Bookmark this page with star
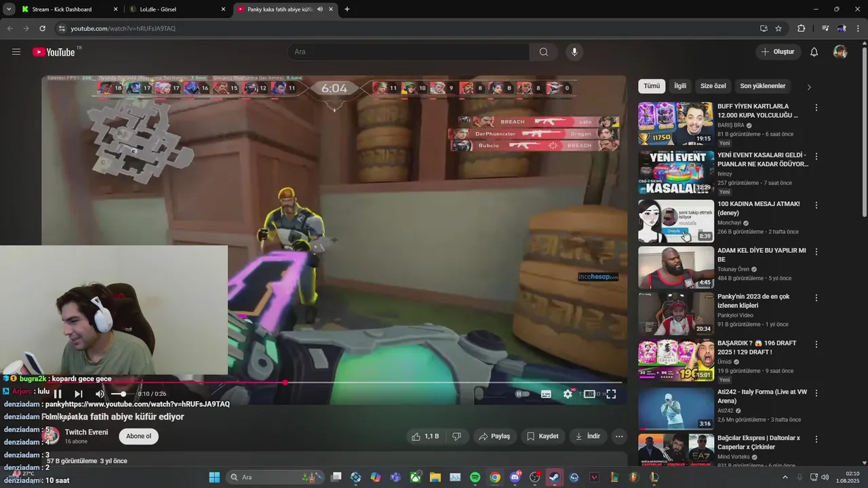The image size is (868, 488). (778, 28)
